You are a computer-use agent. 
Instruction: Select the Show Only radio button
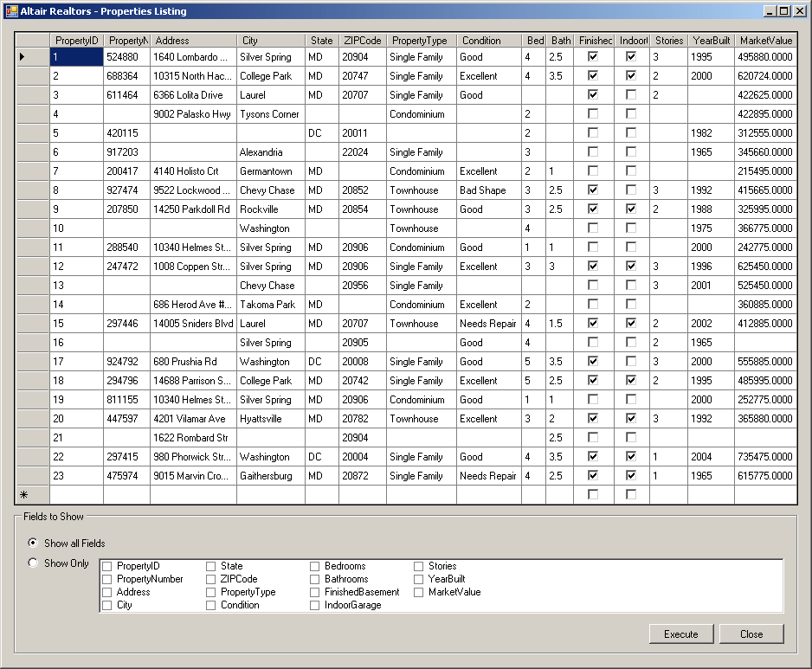click(33, 563)
